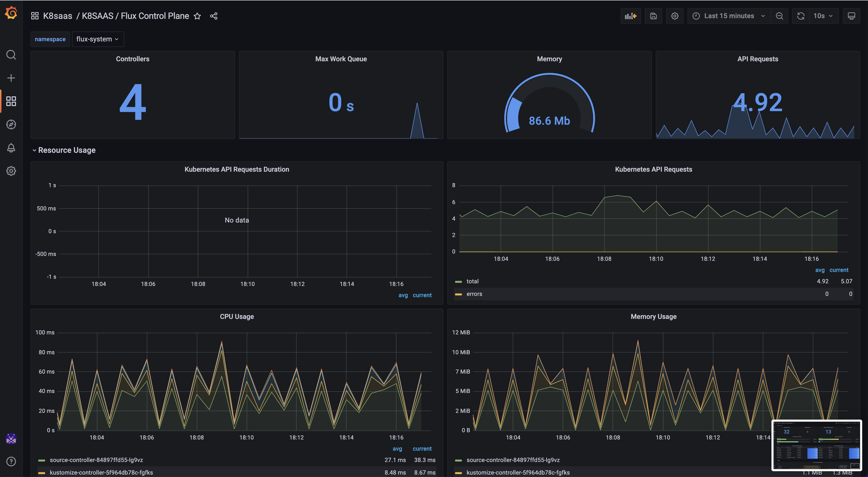
Task: Toggle kustomize-controller series in Memory Usage legend
Action: pyautogui.click(x=518, y=472)
